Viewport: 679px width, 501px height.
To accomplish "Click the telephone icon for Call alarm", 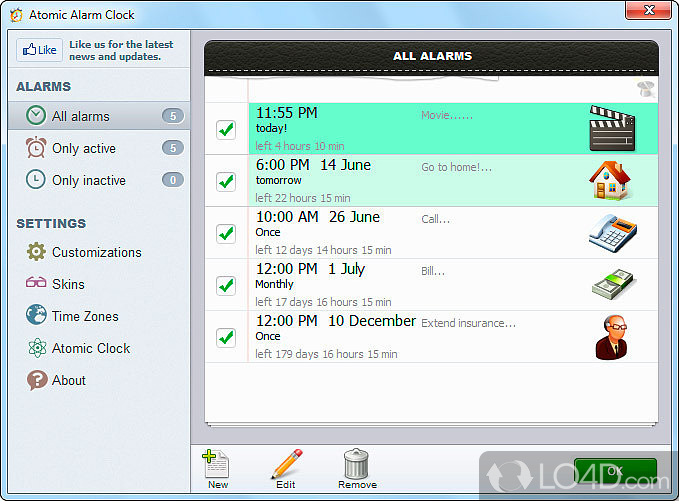I will click(x=613, y=233).
